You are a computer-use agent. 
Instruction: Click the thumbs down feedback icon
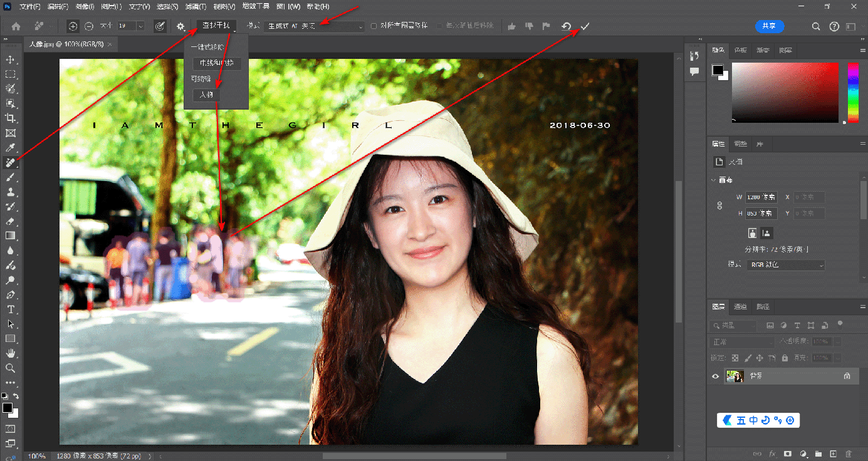click(529, 26)
